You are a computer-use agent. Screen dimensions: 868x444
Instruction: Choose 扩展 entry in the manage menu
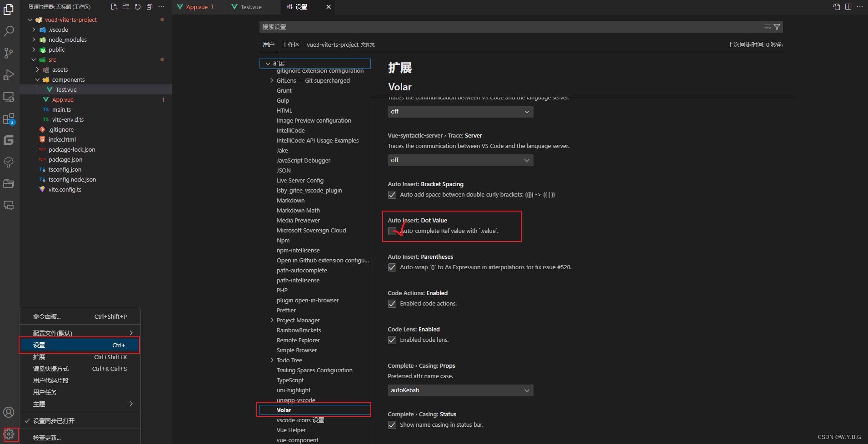80,357
